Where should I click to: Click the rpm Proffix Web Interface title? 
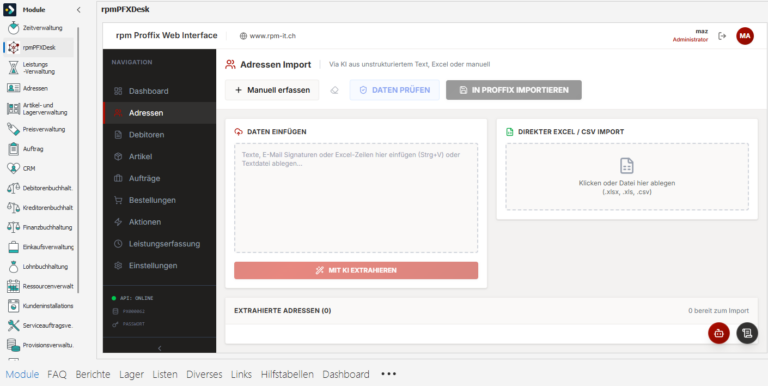pyautogui.click(x=167, y=35)
